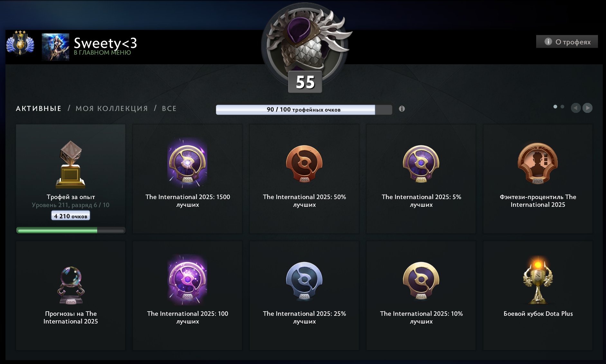Image resolution: width=606 pixels, height=364 pixels.
Task: Open Фэнтези-процентиль The International 2025 trophy
Action: coord(537,163)
